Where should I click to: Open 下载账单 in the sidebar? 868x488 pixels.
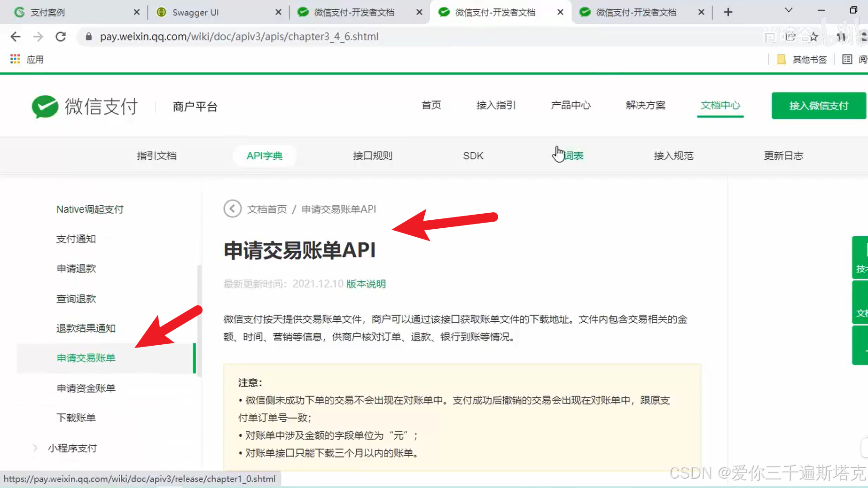[x=76, y=418]
